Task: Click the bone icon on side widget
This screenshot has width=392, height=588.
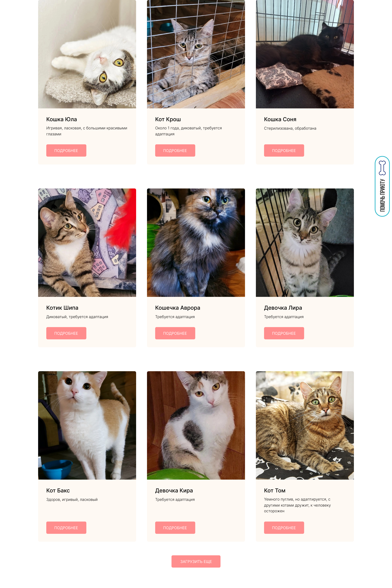Action: pos(382,168)
